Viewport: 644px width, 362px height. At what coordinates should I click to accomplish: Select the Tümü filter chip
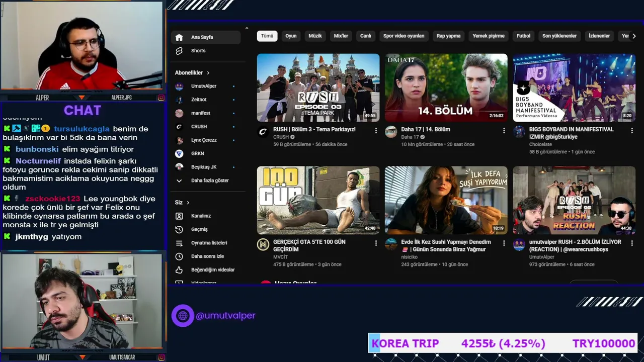coord(267,36)
